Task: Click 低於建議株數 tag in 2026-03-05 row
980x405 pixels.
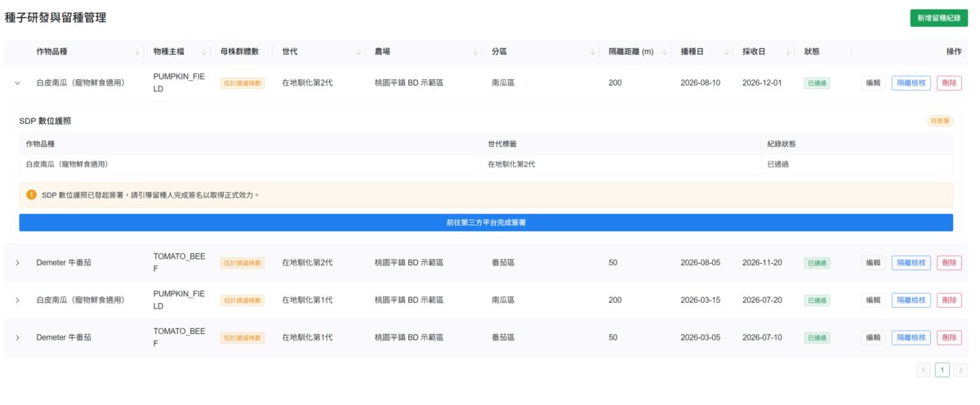Action: [243, 338]
